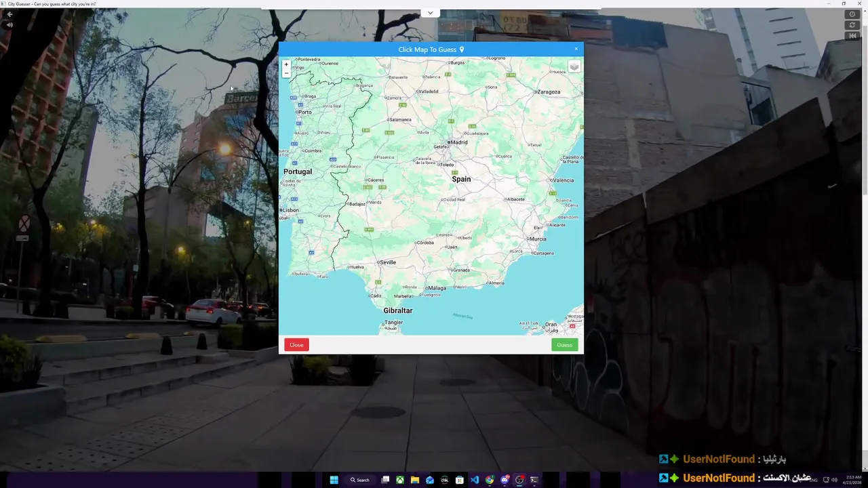The image size is (868, 488).
Task: Close the map dialog with X
Action: [576, 49]
